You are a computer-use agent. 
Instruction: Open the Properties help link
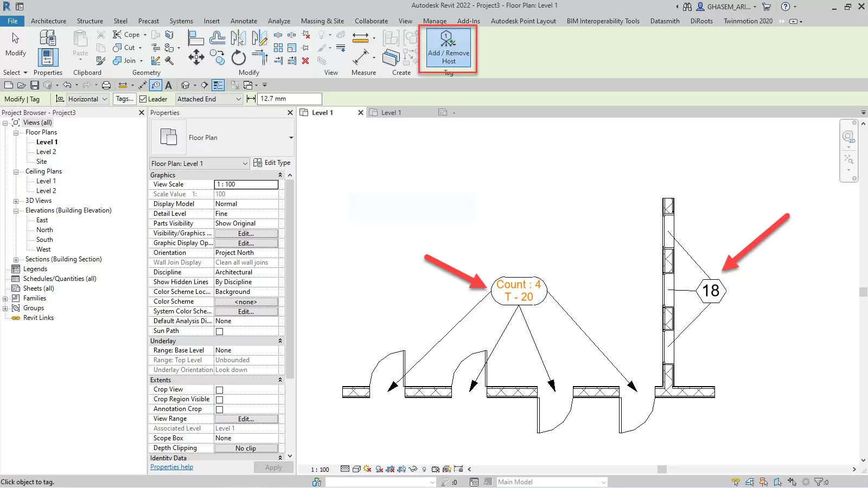(171, 467)
